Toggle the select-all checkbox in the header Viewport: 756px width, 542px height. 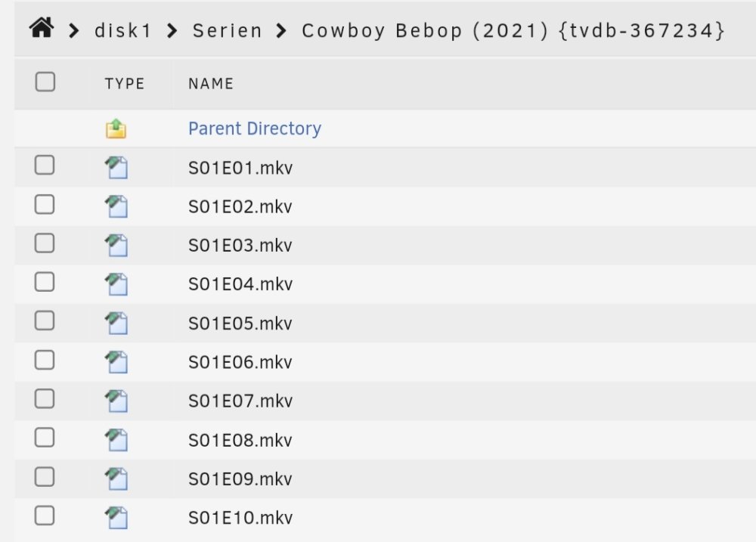pos(45,82)
